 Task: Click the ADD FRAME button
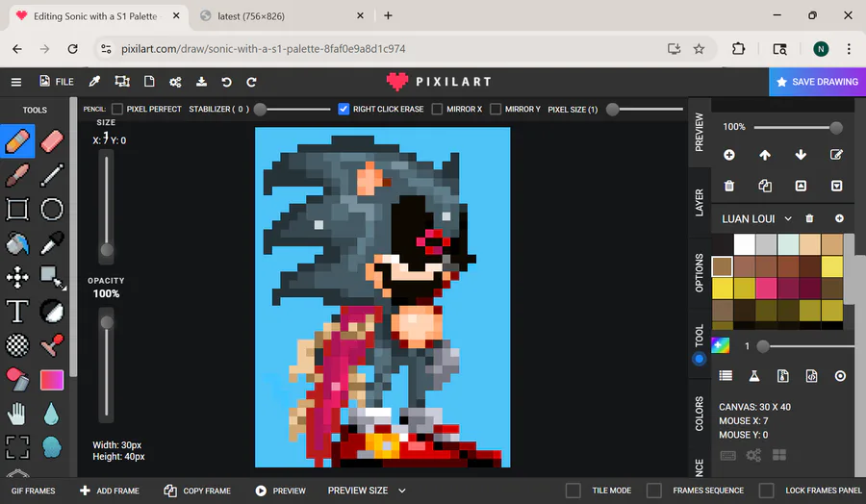point(110,491)
